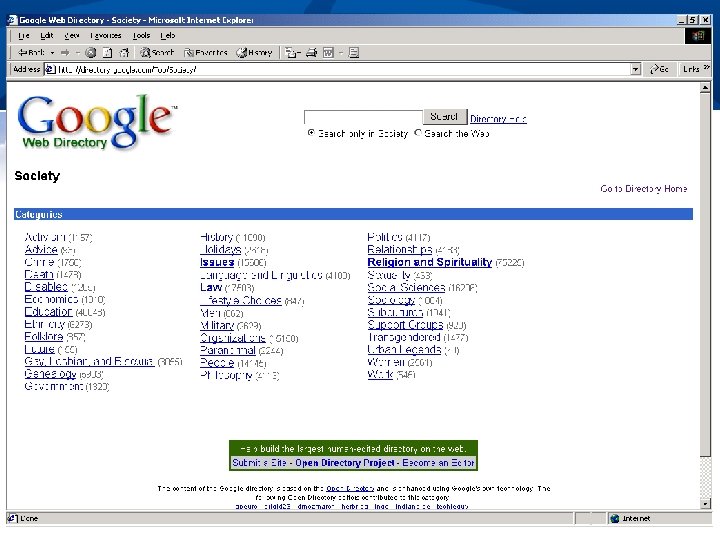Click the Mail toolbar icon
This screenshot has height=540, width=720.
point(290,53)
